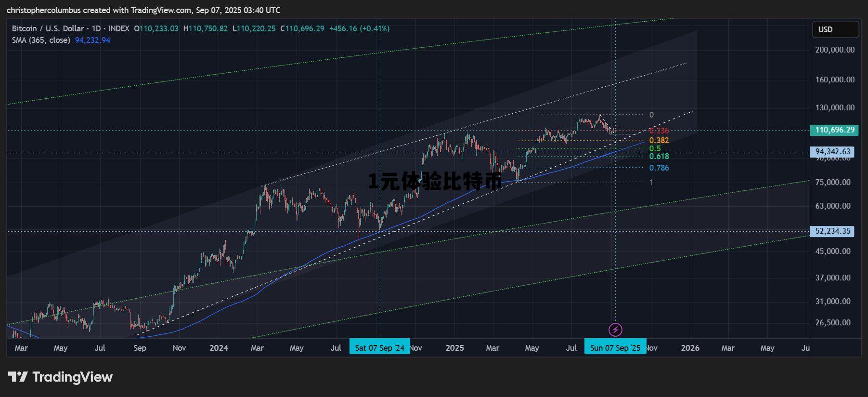Click the purple lightning bolt event icon
This screenshot has width=868, height=397.
pyautogui.click(x=615, y=330)
